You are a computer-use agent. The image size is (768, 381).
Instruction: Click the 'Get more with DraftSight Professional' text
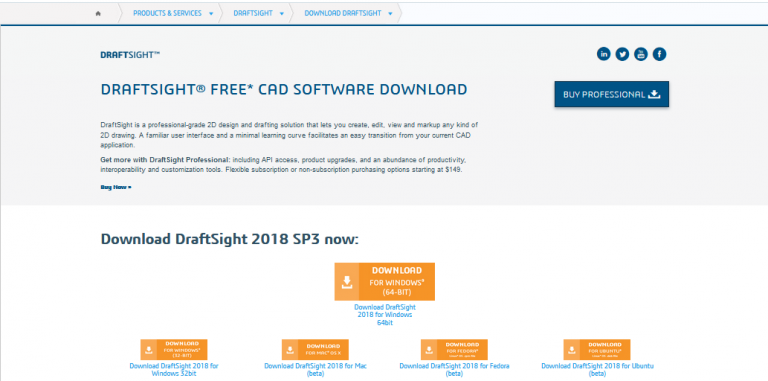pyautogui.click(x=165, y=160)
